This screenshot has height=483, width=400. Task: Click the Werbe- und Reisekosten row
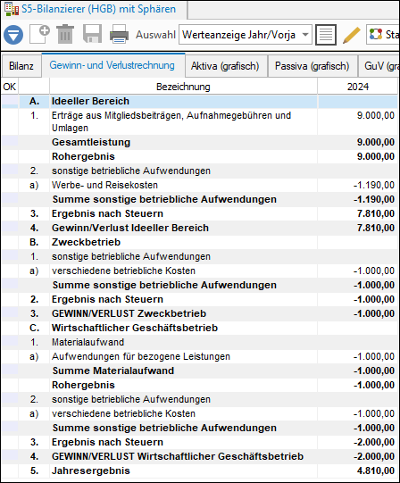pos(199,185)
